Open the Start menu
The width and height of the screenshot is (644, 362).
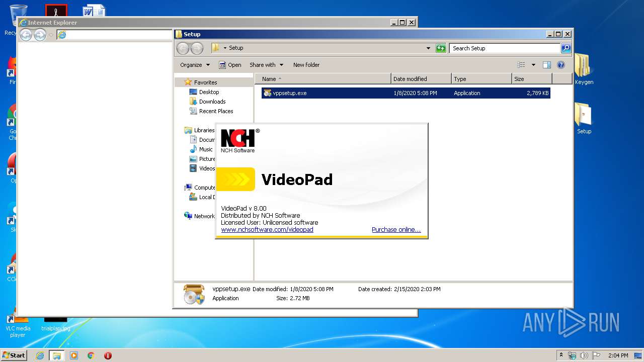(14, 355)
